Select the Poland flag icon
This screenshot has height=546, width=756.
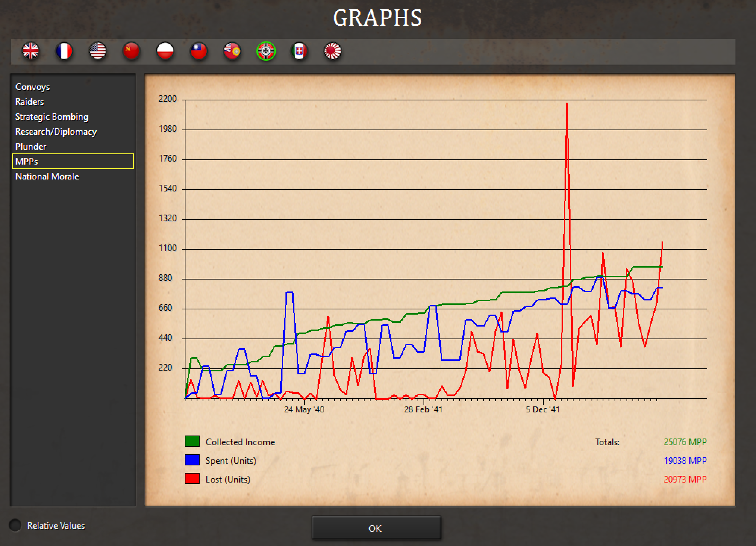(x=165, y=51)
